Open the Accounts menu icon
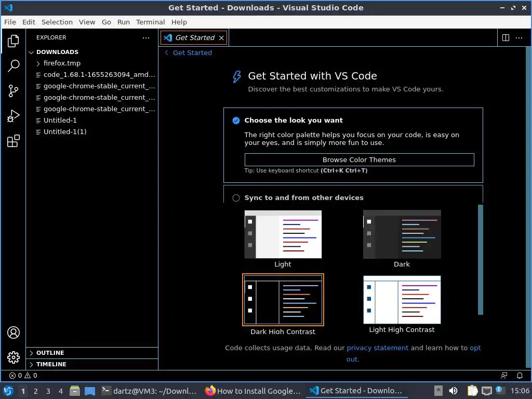This screenshot has width=532, height=399. [14, 332]
